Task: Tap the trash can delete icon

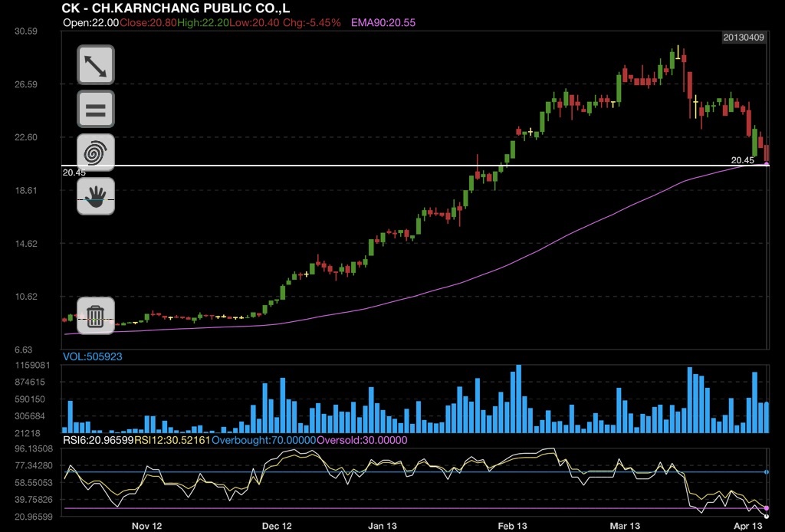Action: [x=96, y=315]
